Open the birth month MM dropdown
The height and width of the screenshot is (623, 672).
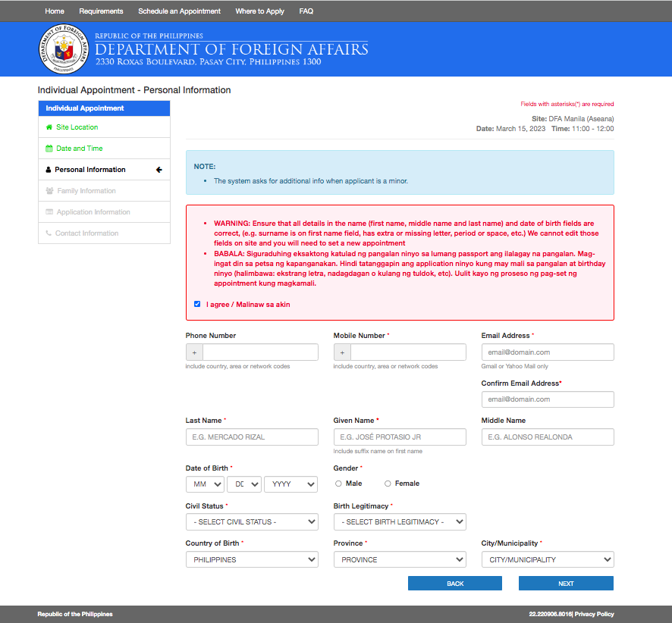[206, 484]
